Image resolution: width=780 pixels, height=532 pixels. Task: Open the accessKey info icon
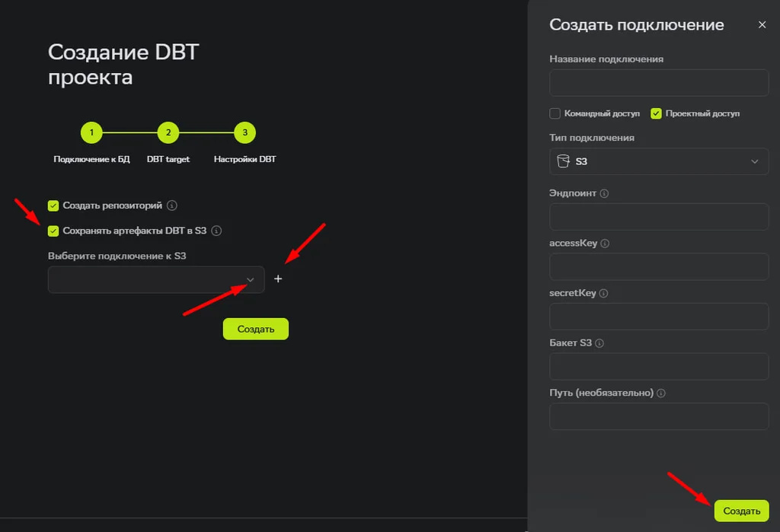tap(605, 243)
